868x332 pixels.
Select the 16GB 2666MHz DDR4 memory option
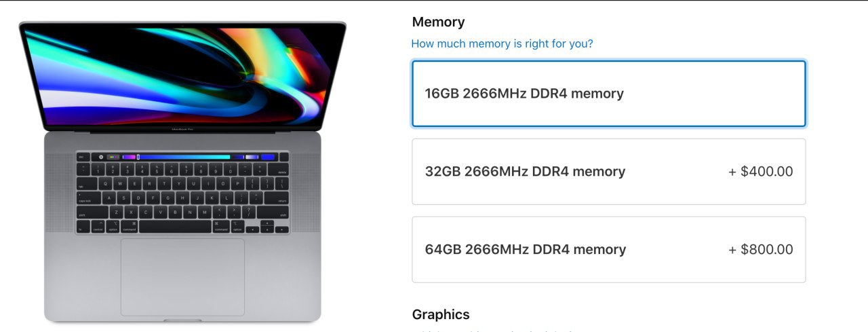(609, 94)
